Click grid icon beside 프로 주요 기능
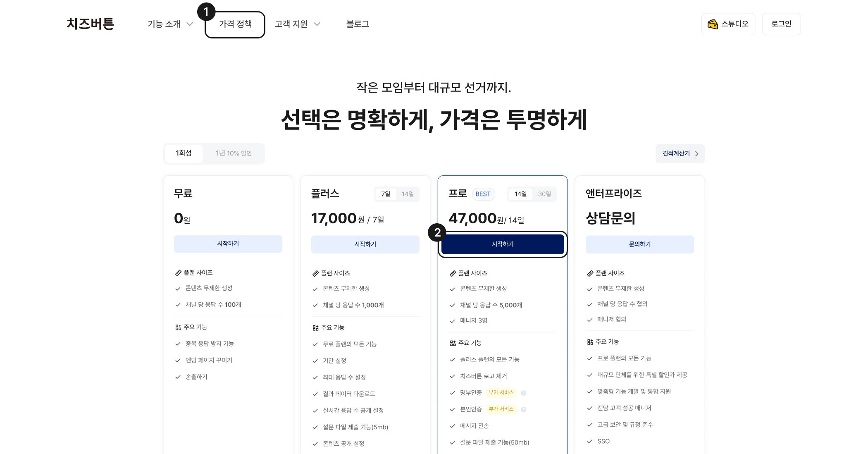 click(453, 343)
